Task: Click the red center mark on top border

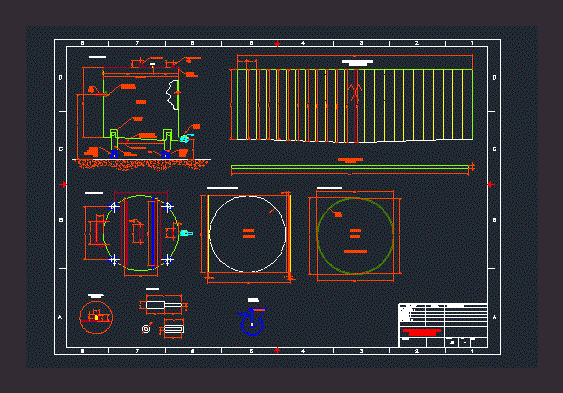Action: [x=277, y=44]
